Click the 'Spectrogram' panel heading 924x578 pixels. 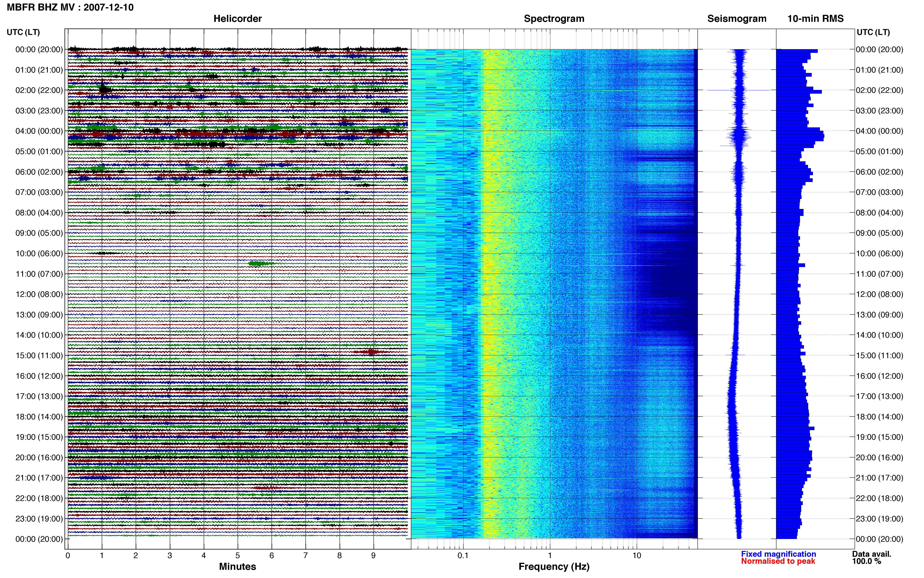(x=554, y=19)
